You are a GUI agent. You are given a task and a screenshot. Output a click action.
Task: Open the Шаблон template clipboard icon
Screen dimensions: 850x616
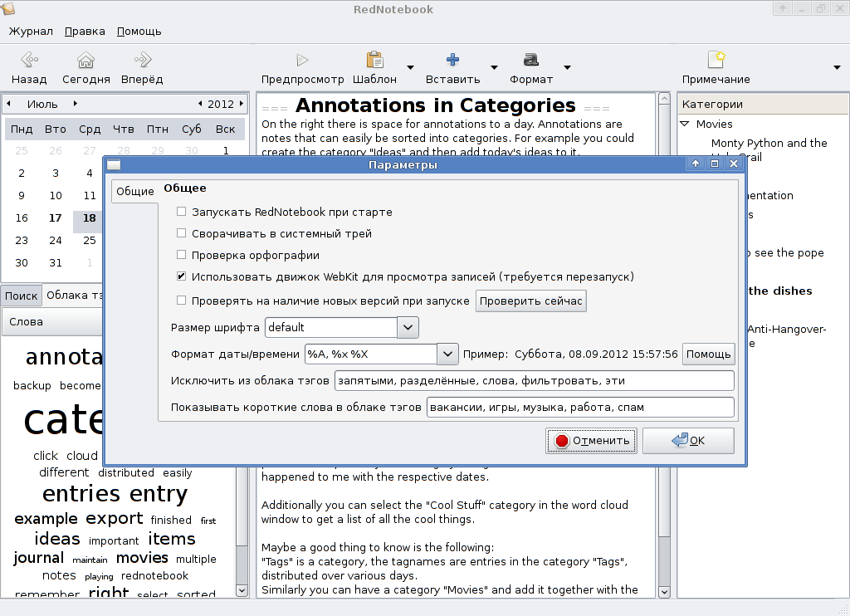(x=374, y=60)
